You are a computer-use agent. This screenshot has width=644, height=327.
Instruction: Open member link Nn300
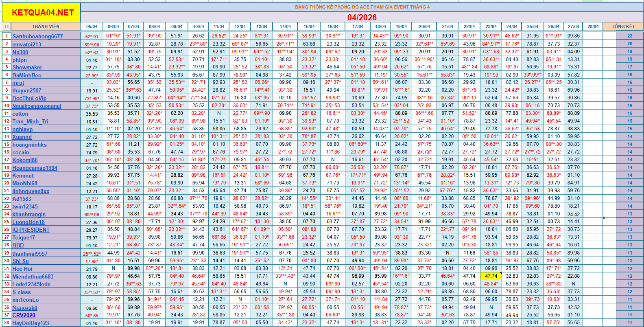(20, 52)
